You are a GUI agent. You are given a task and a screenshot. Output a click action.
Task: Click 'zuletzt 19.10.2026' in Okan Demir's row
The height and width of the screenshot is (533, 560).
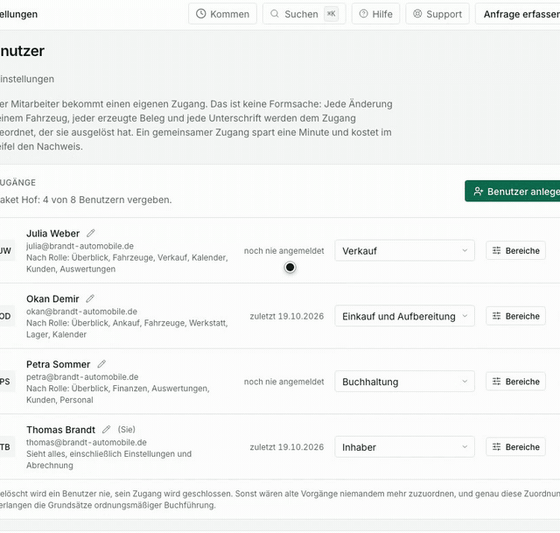[x=287, y=316]
